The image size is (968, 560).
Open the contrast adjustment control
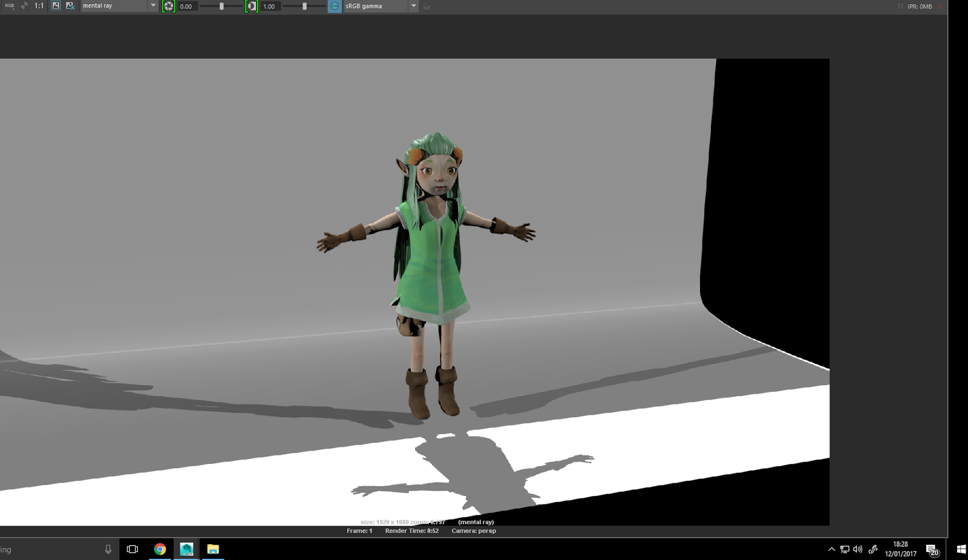click(x=252, y=6)
